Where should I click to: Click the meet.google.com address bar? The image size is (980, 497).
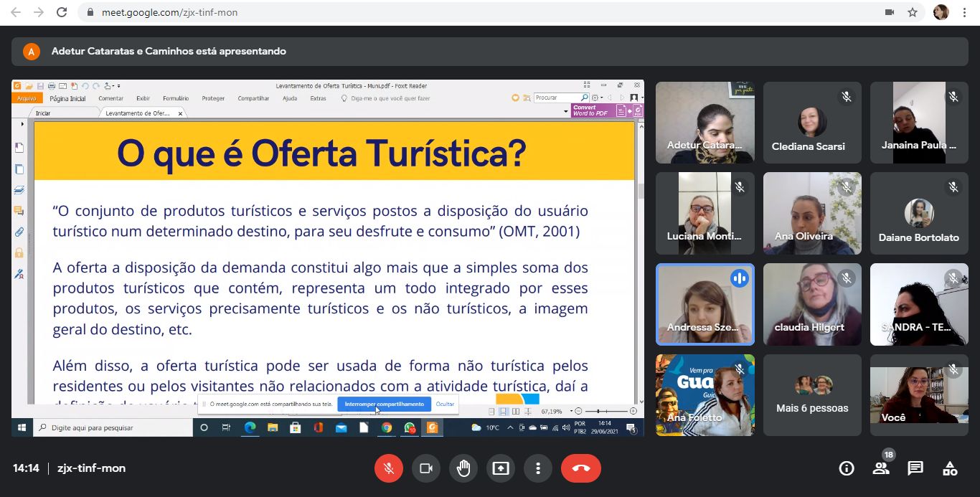(x=430, y=12)
